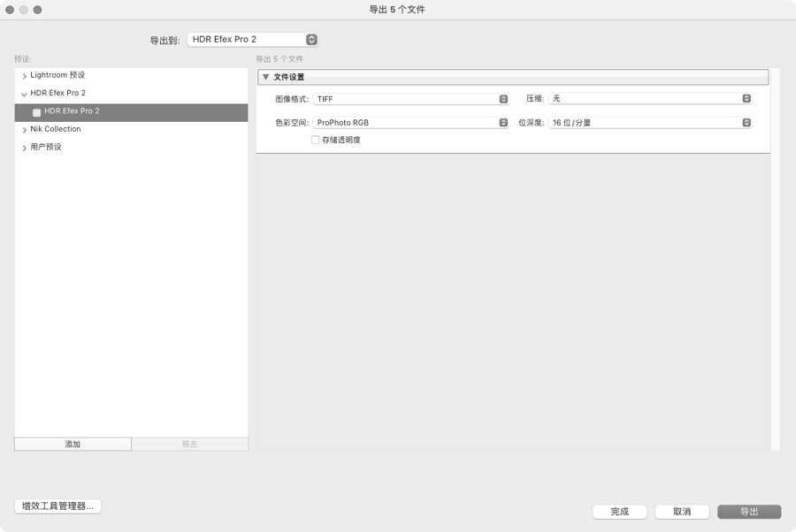Click the Nik Collection label text
This screenshot has height=532, width=796.
coord(56,129)
